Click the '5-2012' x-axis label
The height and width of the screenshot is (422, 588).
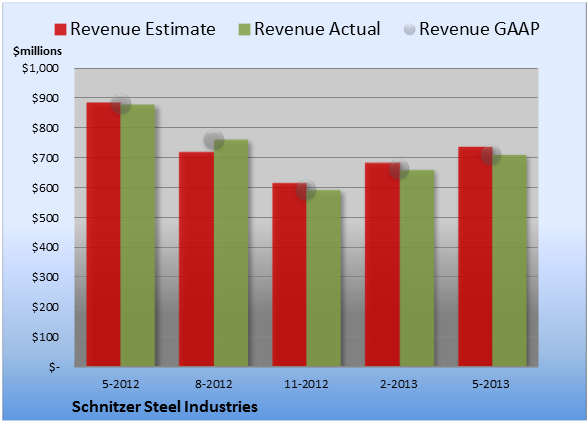(121, 384)
